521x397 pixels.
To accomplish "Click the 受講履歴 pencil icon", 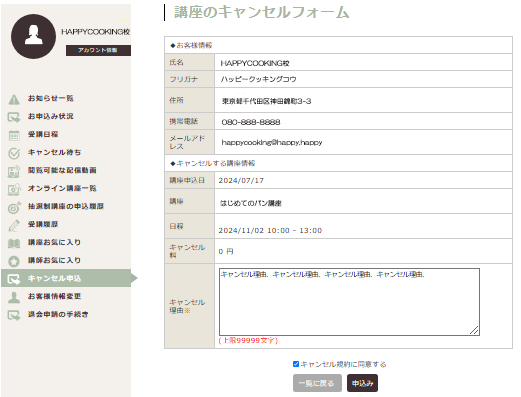I will point(14,225).
